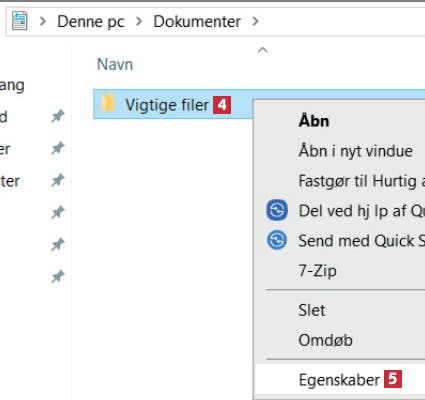Click the document icon in address bar
This screenshot has width=425, height=400.
(x=20, y=21)
